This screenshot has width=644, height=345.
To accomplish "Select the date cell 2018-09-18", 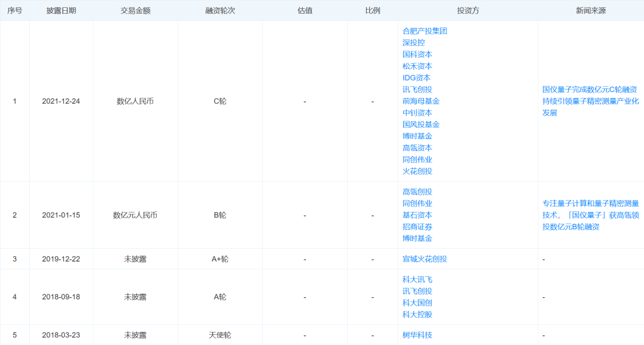I will pyautogui.click(x=61, y=297).
